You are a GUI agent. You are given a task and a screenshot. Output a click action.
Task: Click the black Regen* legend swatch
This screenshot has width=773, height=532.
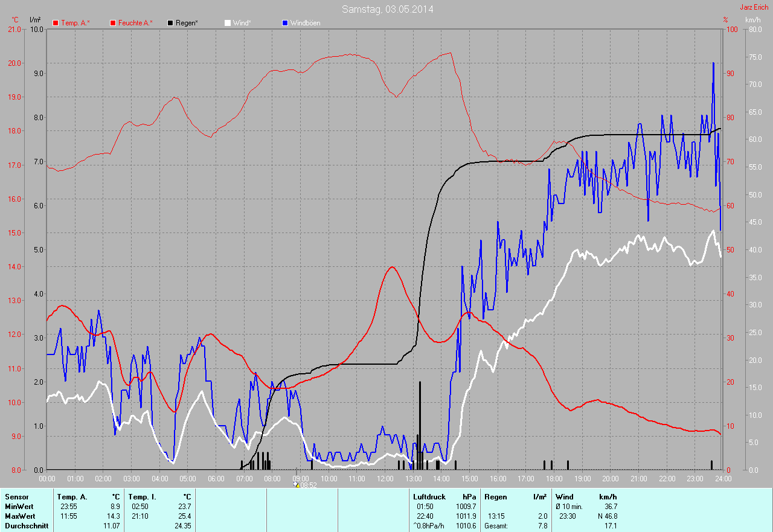[171, 23]
